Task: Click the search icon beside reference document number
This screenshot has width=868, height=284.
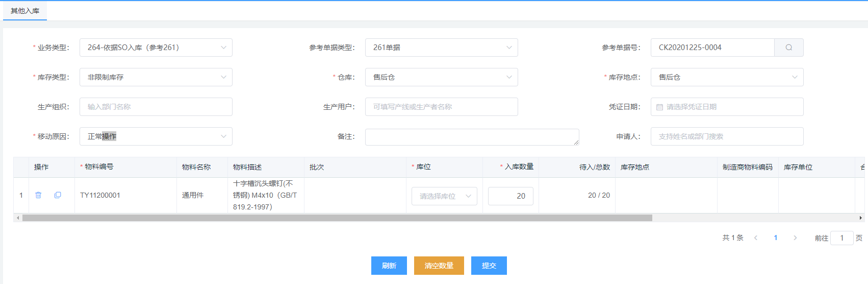Action: [788, 48]
